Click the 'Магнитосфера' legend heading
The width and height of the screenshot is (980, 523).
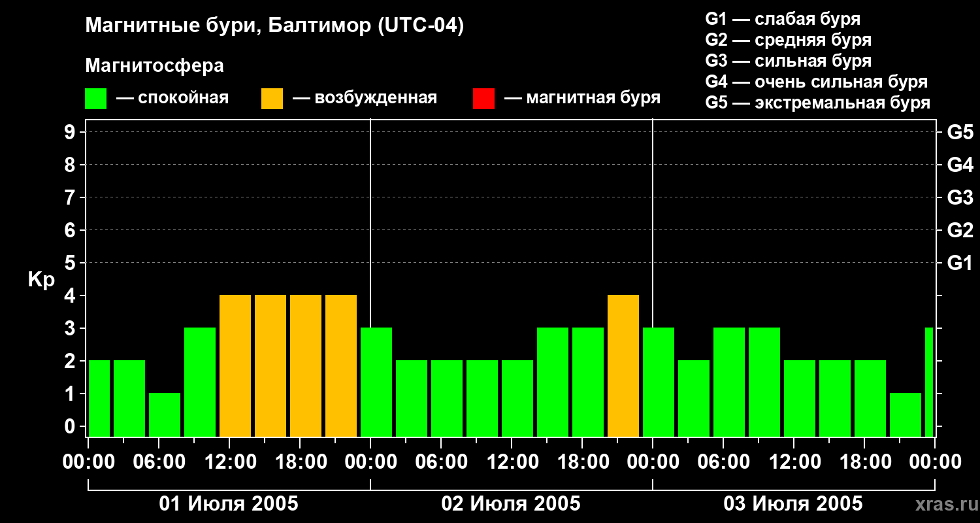154,66
